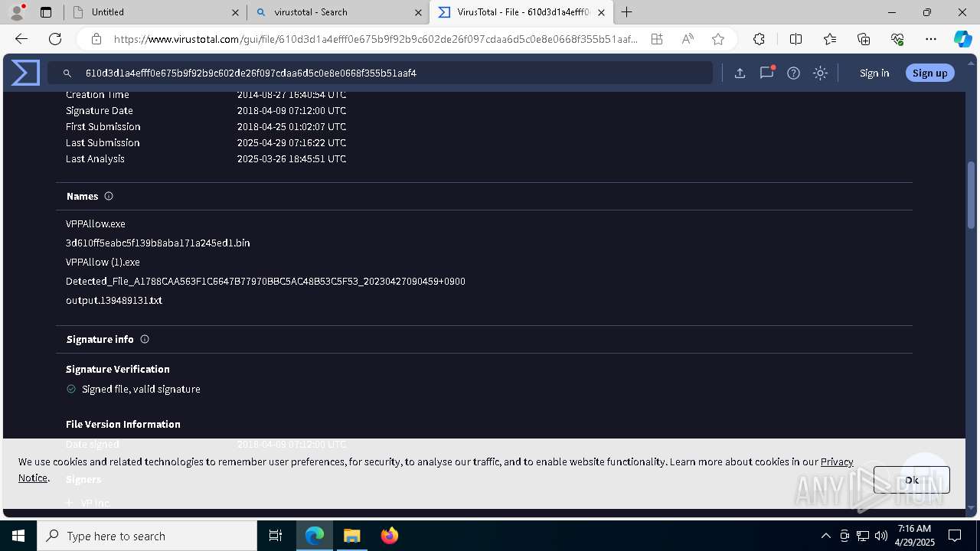This screenshot has width=980, height=551.
Task: Open a new browser tab
Action: click(x=626, y=12)
